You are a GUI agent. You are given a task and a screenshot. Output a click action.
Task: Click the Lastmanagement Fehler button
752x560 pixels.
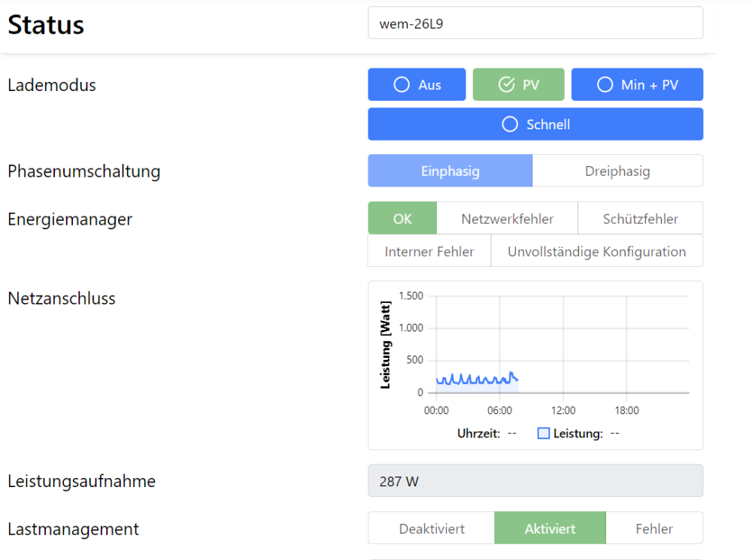pos(653,528)
